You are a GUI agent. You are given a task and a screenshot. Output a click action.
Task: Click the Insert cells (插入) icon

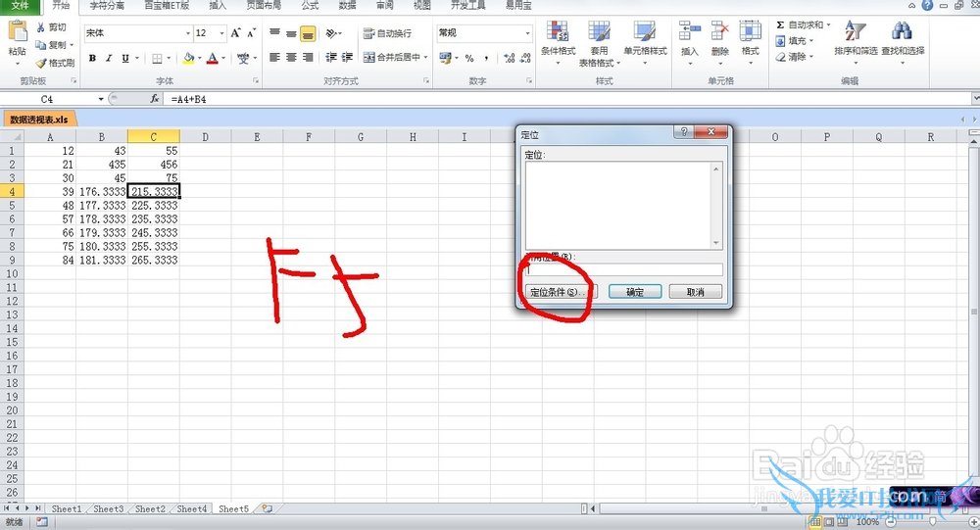689,31
